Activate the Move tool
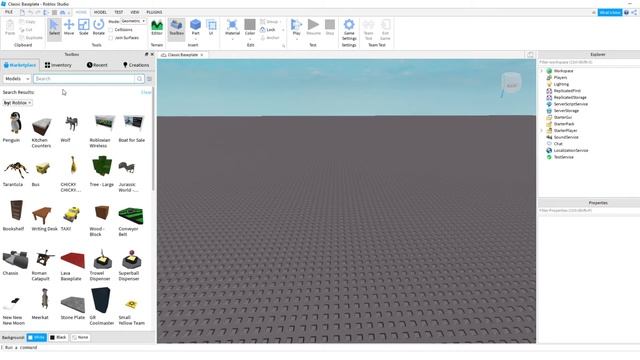The image size is (640, 360). pyautogui.click(x=69, y=27)
